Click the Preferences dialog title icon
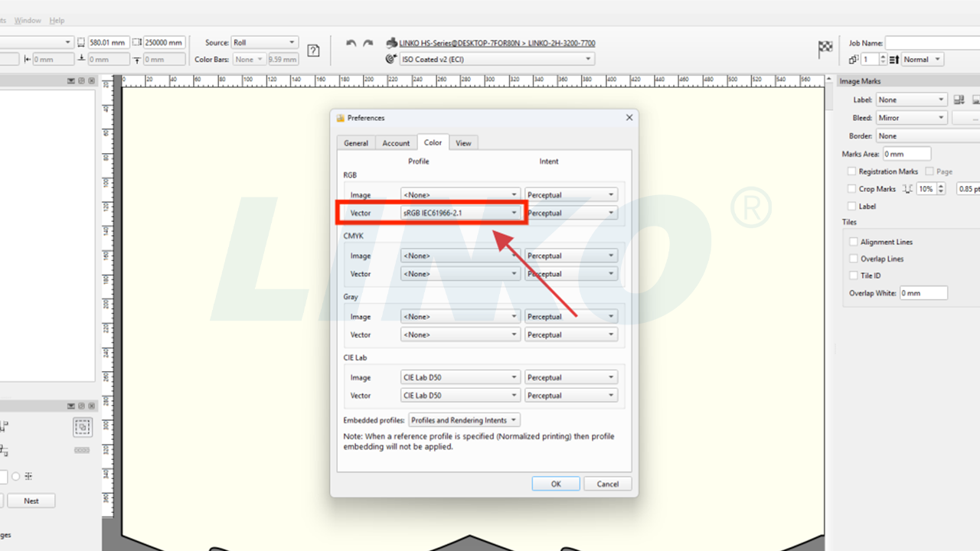The height and width of the screenshot is (551, 980). pyautogui.click(x=341, y=118)
